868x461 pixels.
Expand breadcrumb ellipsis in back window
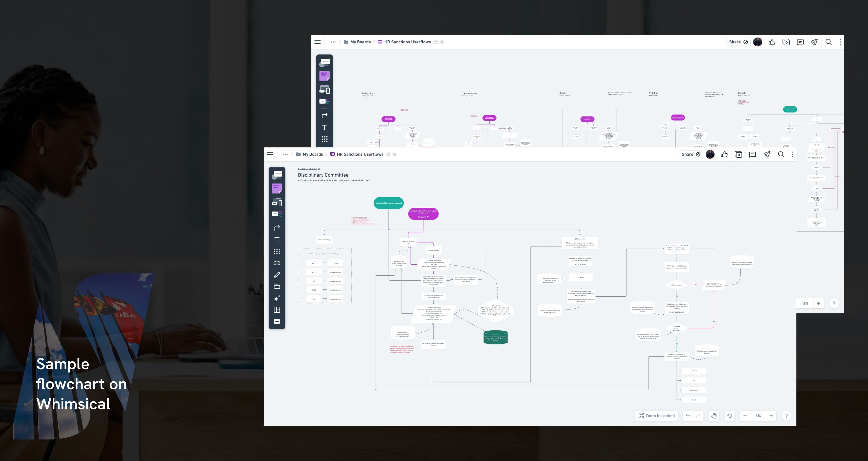tap(333, 42)
